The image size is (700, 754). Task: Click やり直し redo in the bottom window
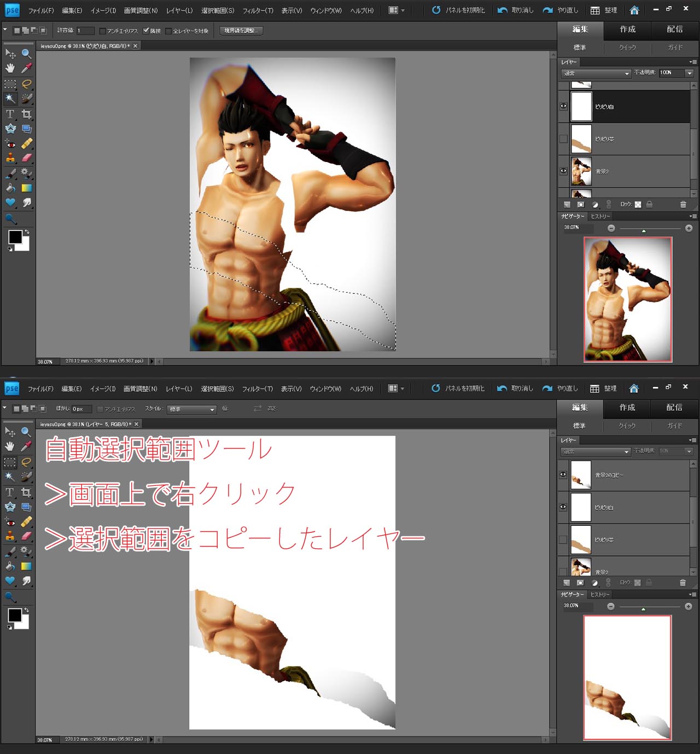point(560,388)
